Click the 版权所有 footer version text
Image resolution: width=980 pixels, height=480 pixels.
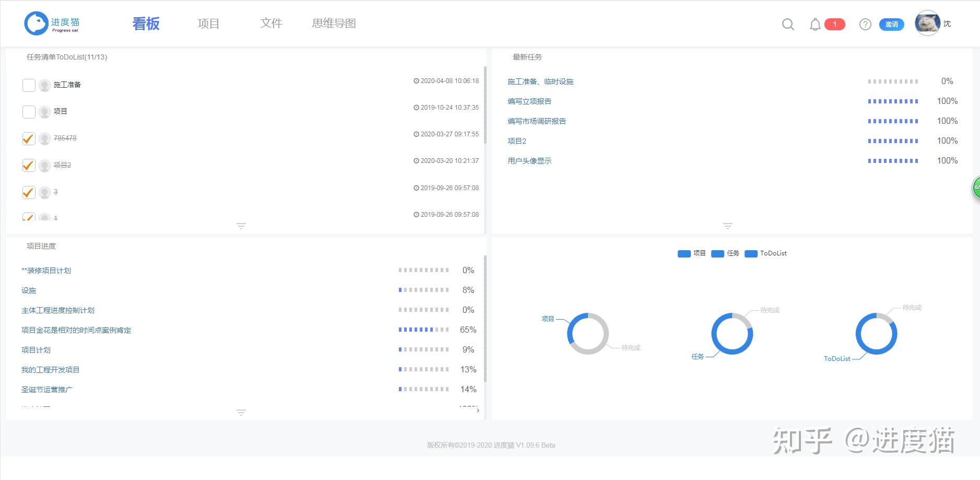tap(491, 445)
